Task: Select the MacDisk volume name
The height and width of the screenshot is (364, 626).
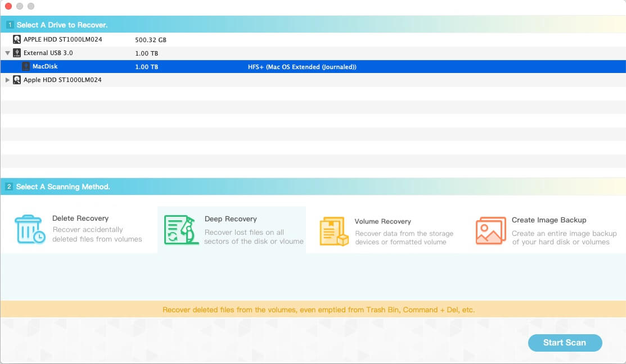Action: pyautogui.click(x=45, y=66)
